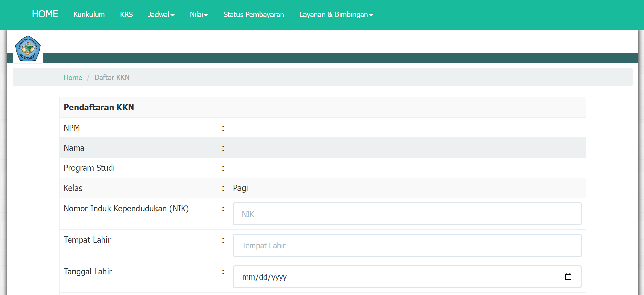Click the Pagi value in the Kelas row
The width and height of the screenshot is (644, 295).
click(240, 188)
